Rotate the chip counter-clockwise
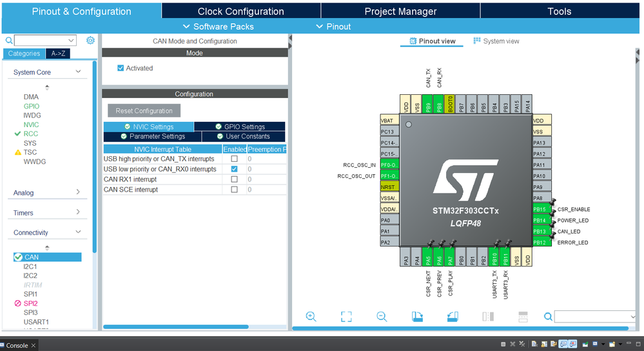Image resolution: width=644 pixels, height=351 pixels. (452, 316)
